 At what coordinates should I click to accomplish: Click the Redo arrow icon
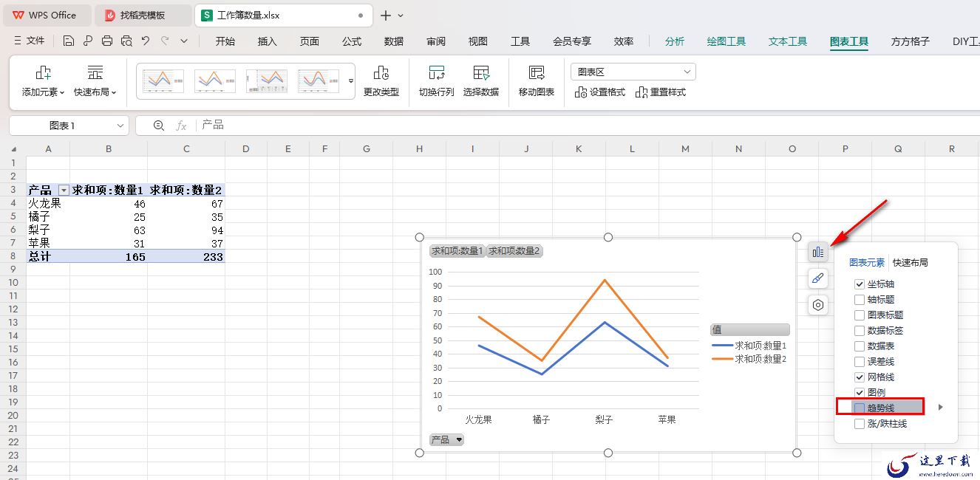(165, 41)
